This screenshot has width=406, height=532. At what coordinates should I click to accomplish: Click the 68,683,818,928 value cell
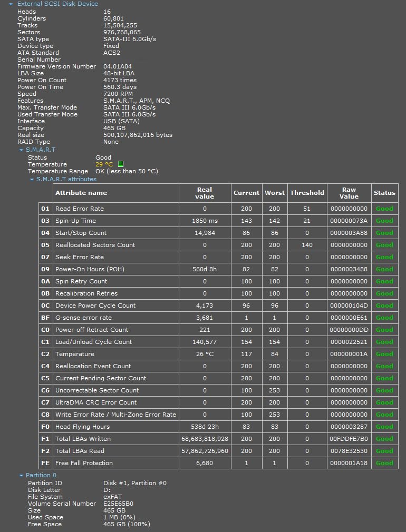pyautogui.click(x=205, y=439)
